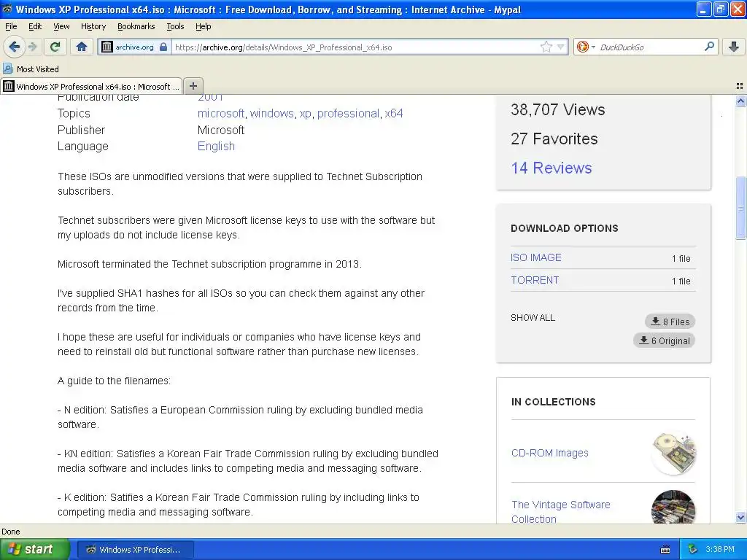This screenshot has height=560, width=747.
Task: Open the Most Visited bookmarks folder
Action: [x=31, y=69]
